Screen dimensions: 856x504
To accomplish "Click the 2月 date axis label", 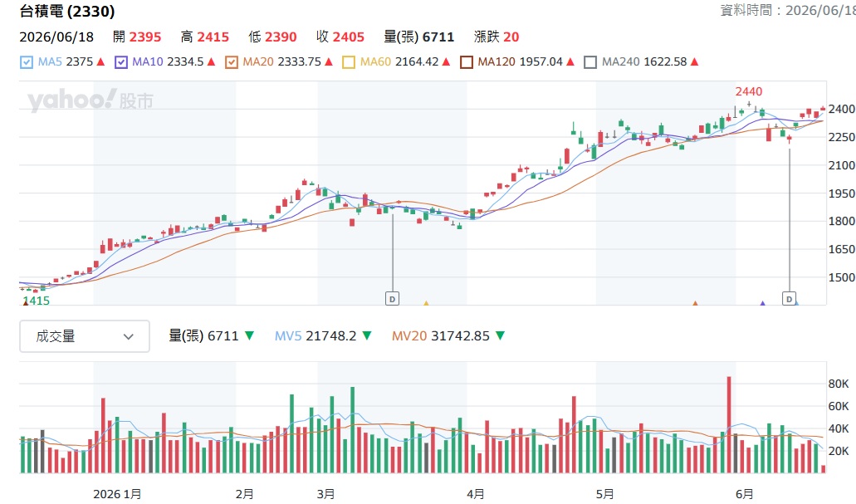I will click(245, 494).
